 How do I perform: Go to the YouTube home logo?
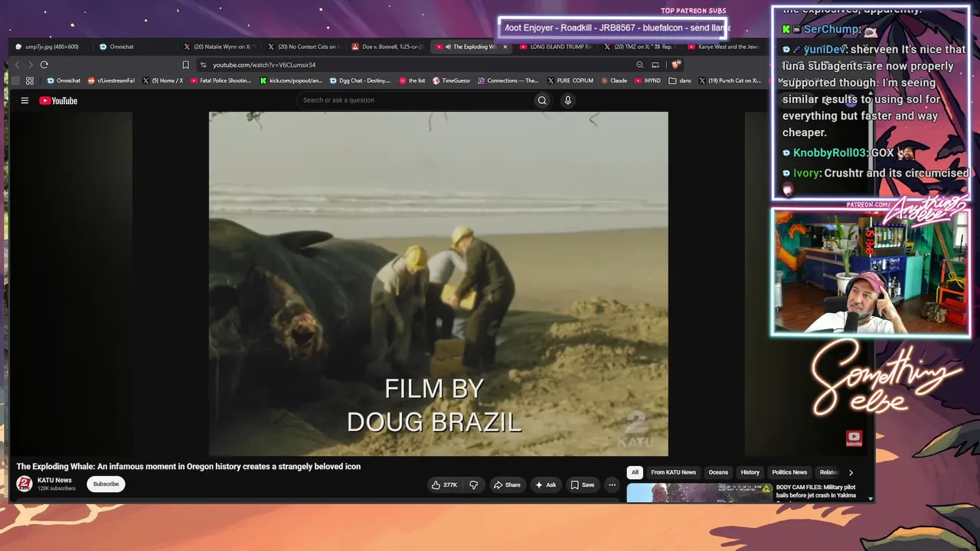coord(58,100)
